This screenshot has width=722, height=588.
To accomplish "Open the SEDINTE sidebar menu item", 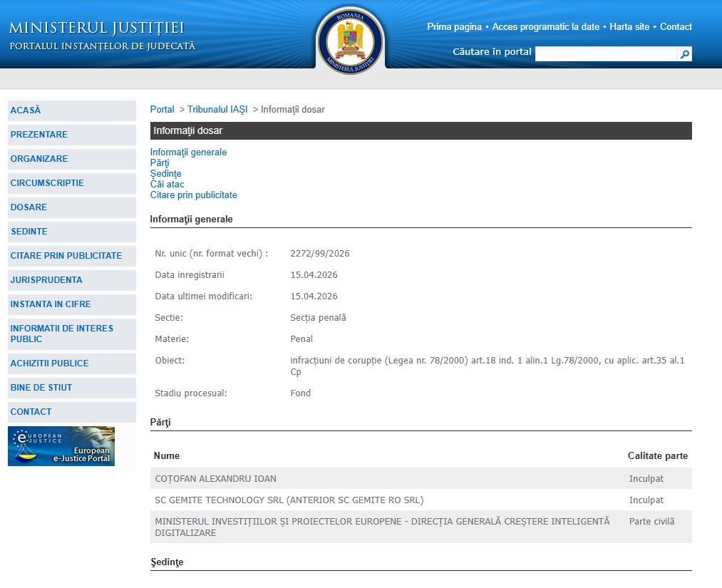I will [29, 232].
